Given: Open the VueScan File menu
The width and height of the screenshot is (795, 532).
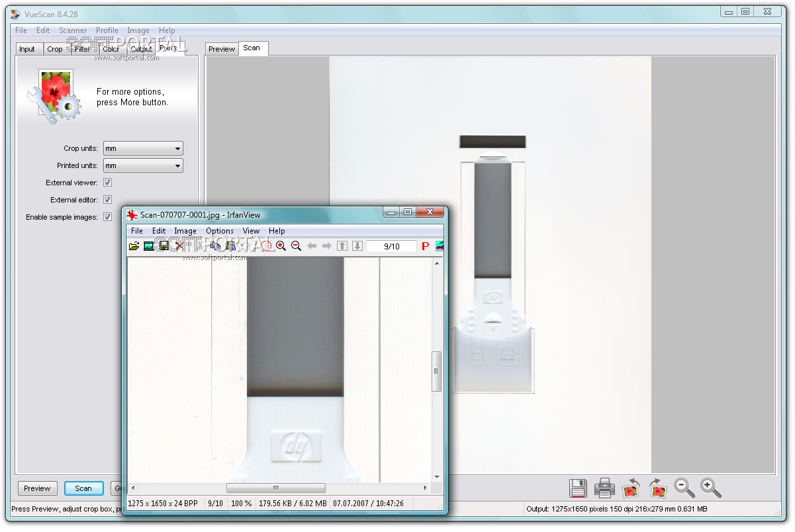Looking at the screenshot, I should pos(21,30).
